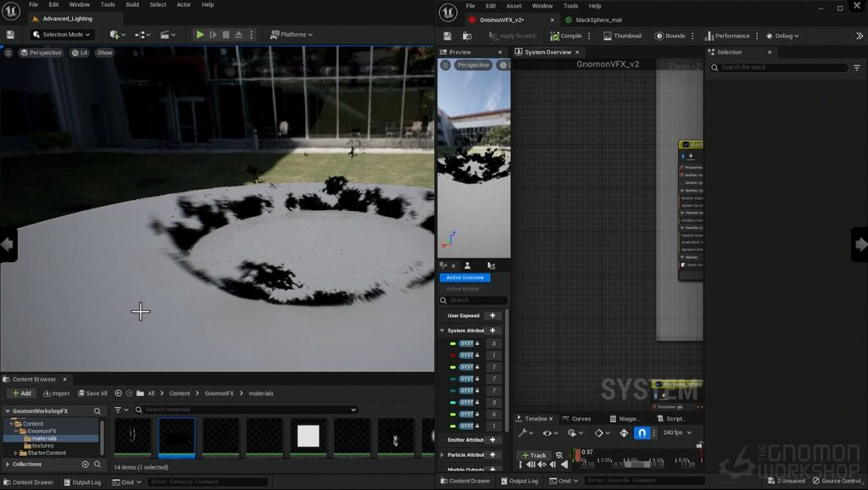Open timeline wrench actions menu
Viewport: 868px width, 490px height.
pos(526,433)
